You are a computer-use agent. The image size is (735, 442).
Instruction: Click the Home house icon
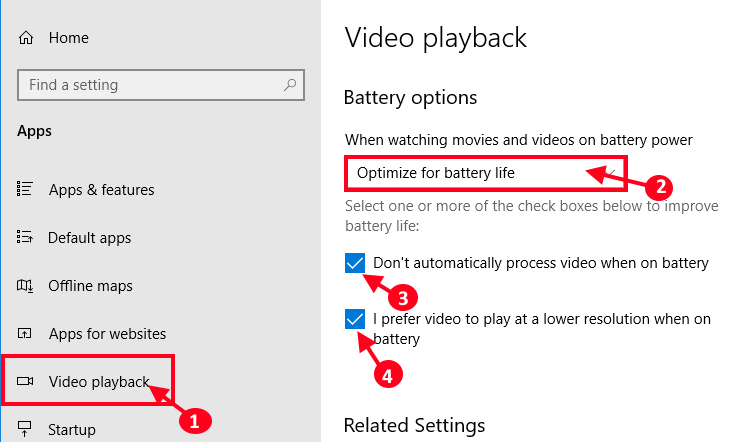[x=26, y=37]
